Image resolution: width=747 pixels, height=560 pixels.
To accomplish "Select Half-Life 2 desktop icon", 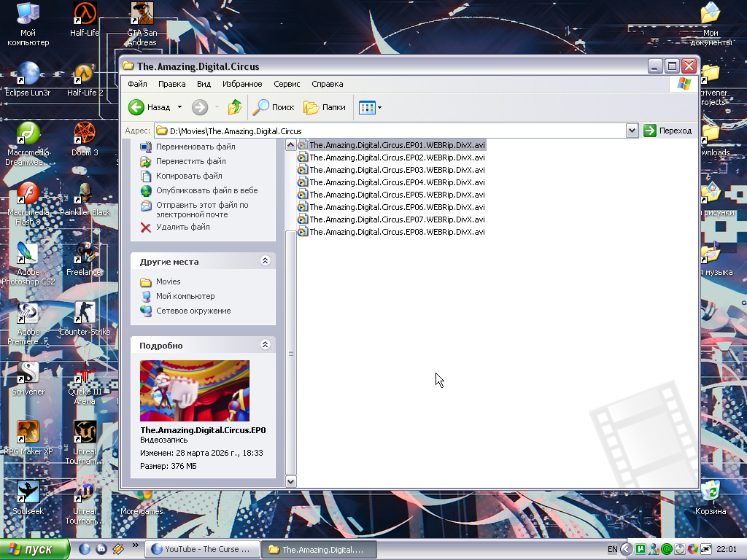I will coord(85,79).
